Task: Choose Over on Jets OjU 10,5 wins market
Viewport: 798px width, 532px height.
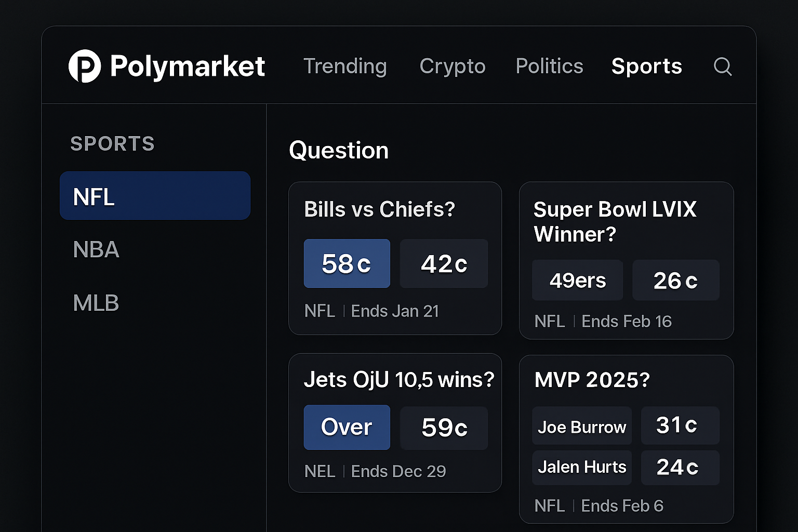Action: [347, 427]
